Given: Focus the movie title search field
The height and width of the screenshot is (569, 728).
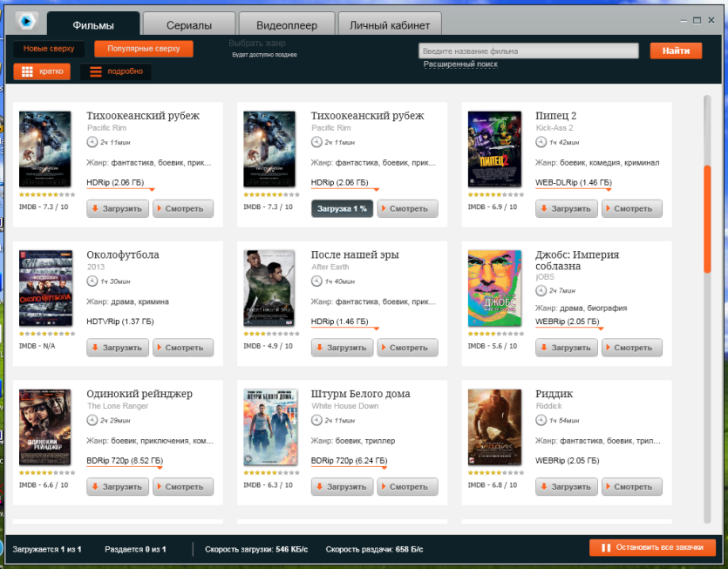Looking at the screenshot, I should click(528, 51).
